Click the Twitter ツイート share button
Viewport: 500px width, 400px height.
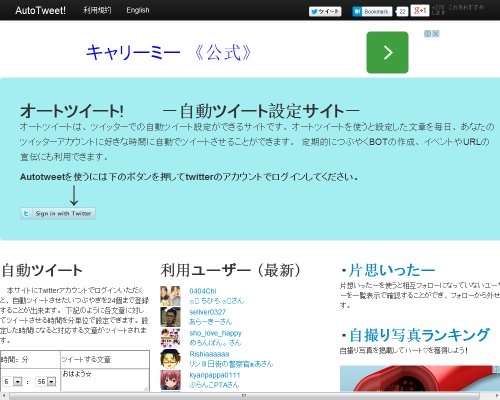pyautogui.click(x=325, y=12)
